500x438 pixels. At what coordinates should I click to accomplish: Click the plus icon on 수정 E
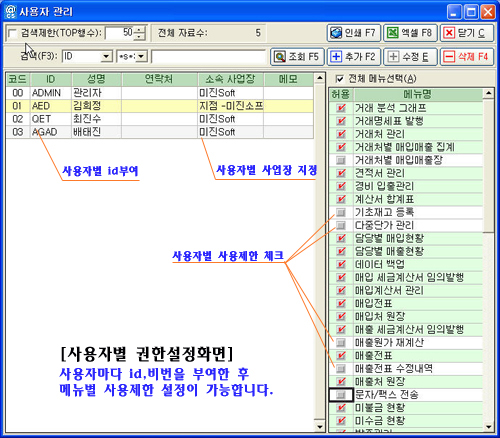click(x=393, y=57)
